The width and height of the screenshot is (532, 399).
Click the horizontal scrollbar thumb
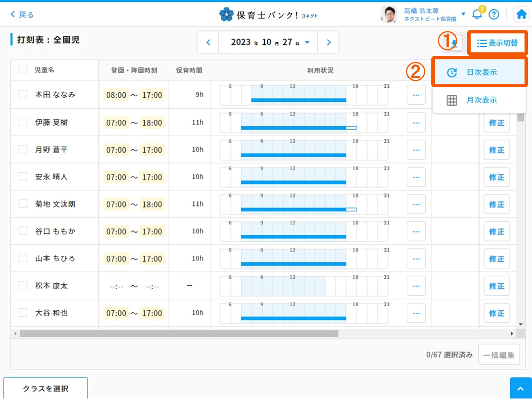coord(178,333)
